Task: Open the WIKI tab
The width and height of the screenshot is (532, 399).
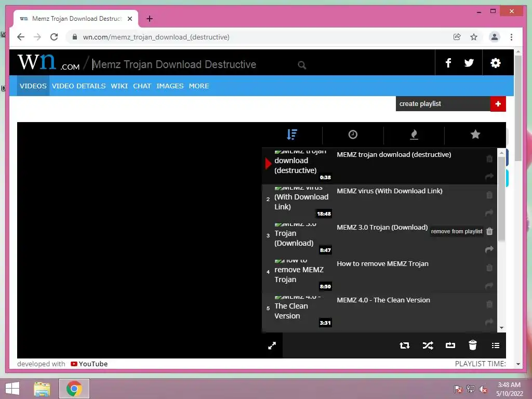Action: [119, 86]
